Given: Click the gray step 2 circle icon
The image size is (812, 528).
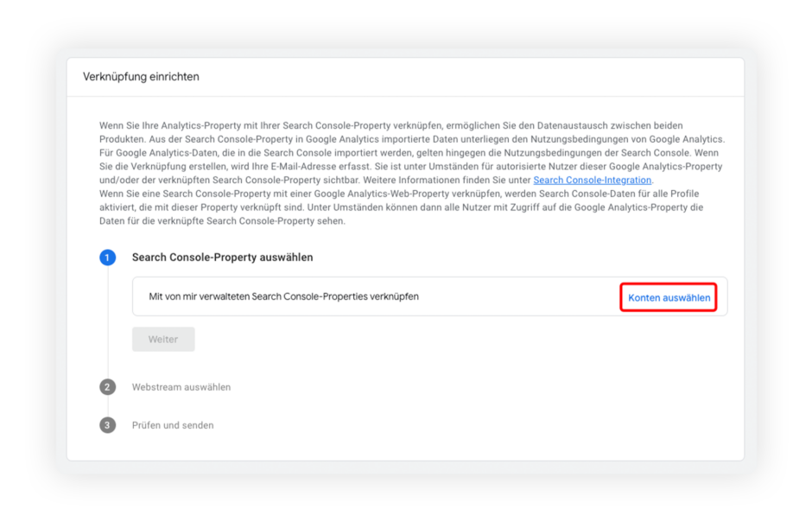Looking at the screenshot, I should click(x=108, y=387).
